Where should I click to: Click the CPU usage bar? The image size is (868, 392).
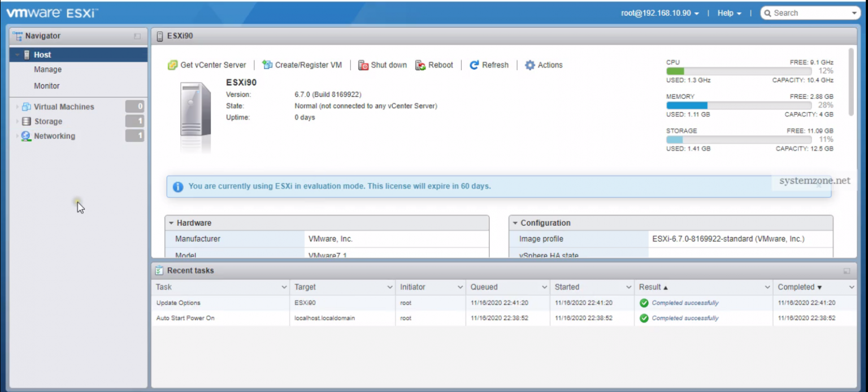pos(737,71)
